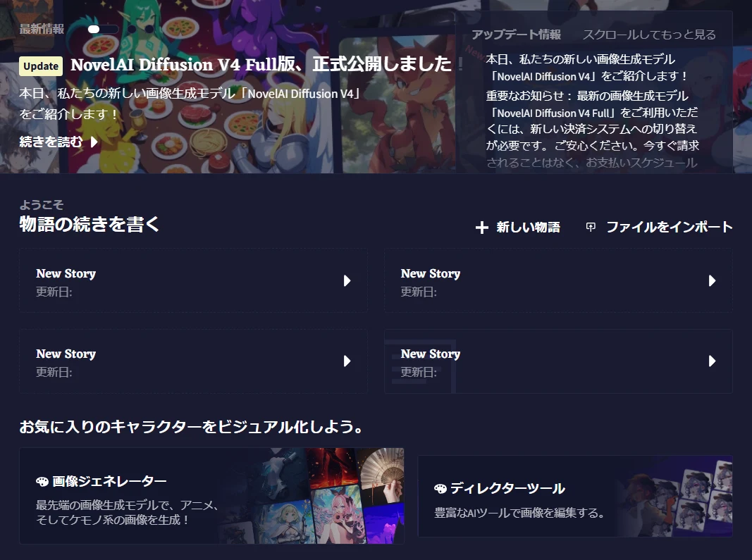This screenshot has width=752, height=560.
Task: Open the upper-left New Story card title
Action: click(x=66, y=273)
